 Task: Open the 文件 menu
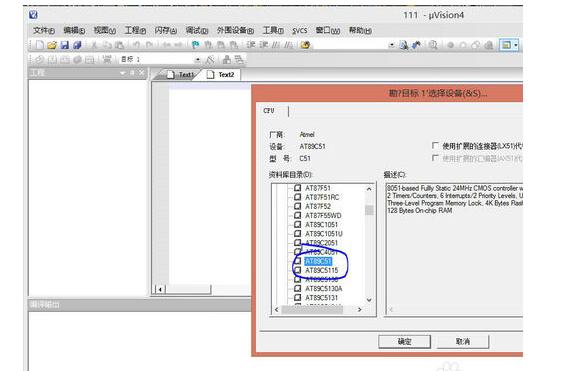coord(44,30)
